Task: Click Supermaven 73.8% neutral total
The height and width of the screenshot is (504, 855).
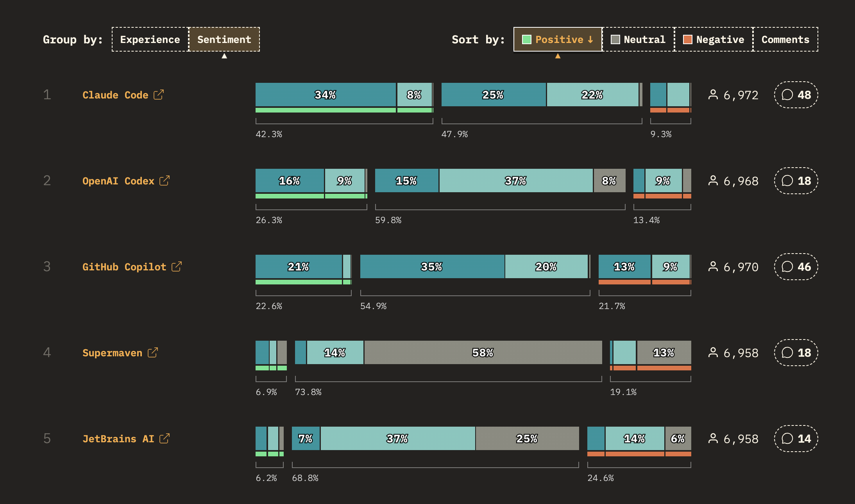Action: (308, 392)
